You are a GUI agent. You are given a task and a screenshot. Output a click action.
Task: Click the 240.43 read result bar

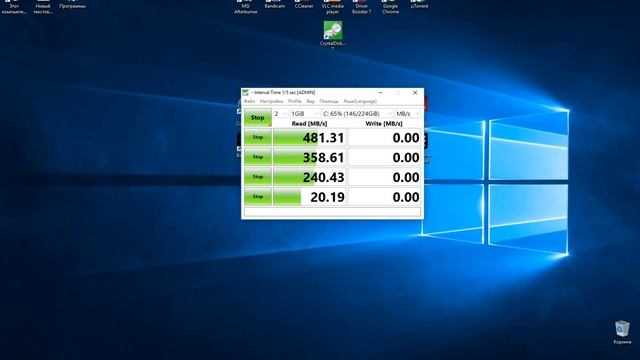coord(309,177)
